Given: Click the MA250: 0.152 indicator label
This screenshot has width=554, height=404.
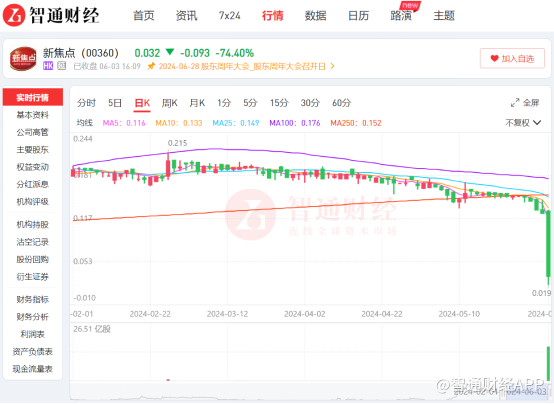Looking at the screenshot, I should 356,123.
